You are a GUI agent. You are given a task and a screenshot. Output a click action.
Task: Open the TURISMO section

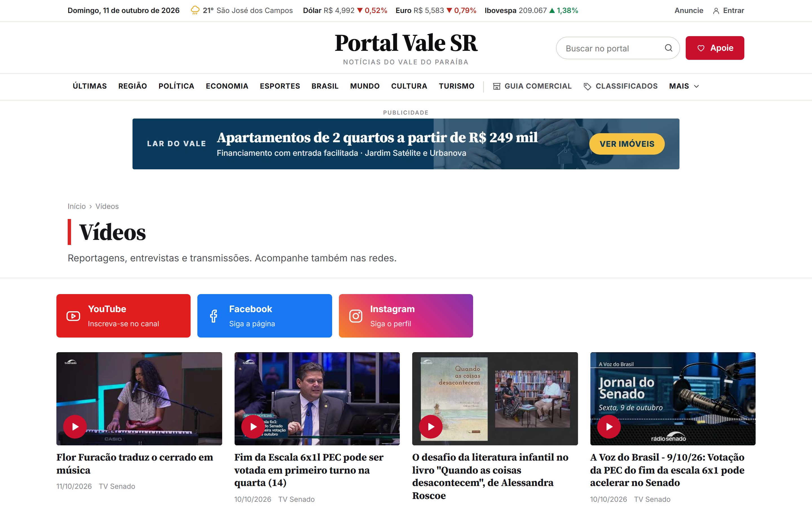[x=457, y=86]
